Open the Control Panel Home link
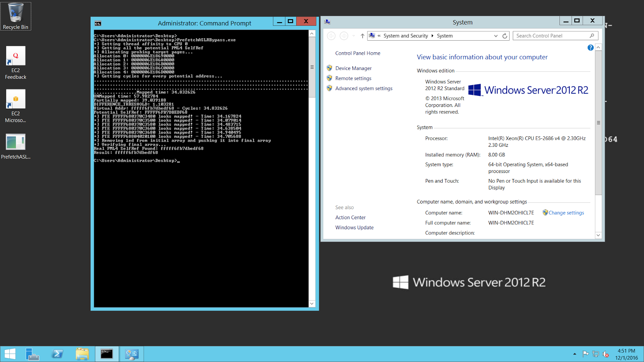The width and height of the screenshot is (644, 362). 357,53
